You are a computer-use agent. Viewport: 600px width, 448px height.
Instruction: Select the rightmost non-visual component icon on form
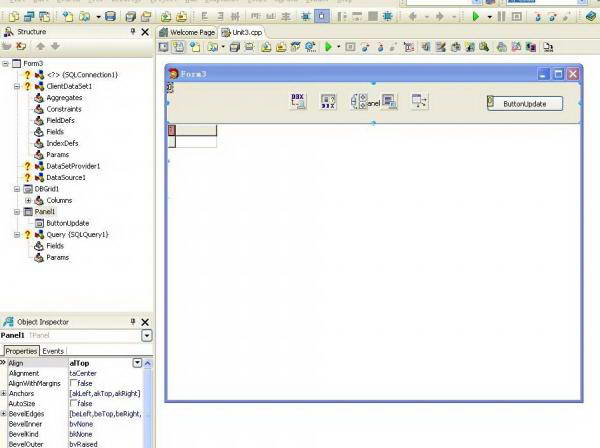[x=420, y=101]
